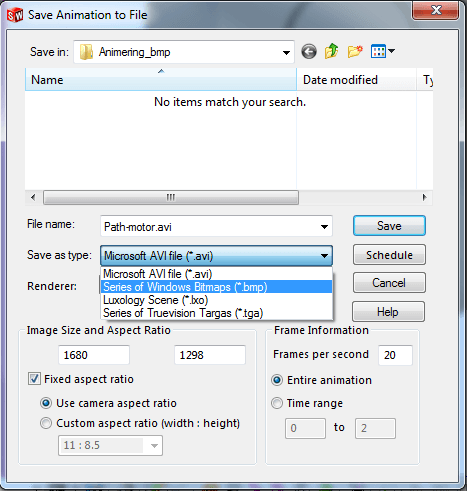Click the horizontal scrollbar thumb

171,197
